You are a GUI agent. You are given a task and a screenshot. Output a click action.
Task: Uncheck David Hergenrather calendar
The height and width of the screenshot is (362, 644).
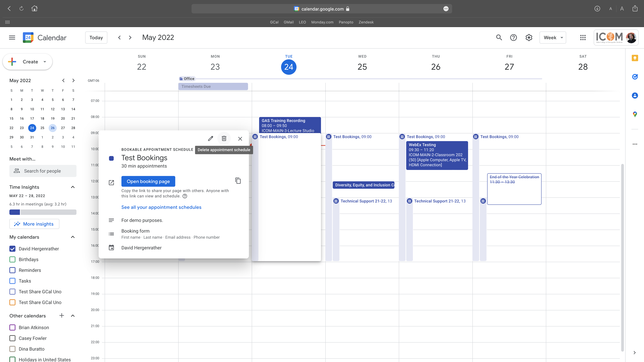point(12,249)
